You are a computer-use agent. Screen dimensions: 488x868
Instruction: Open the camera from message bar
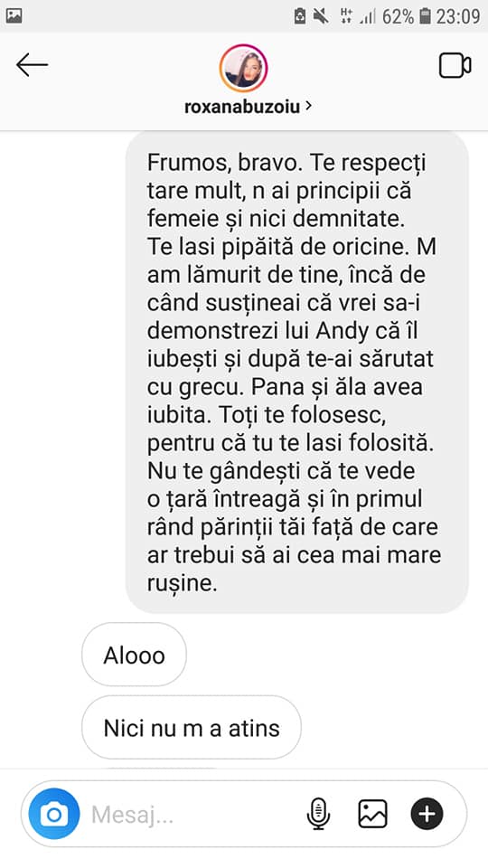coord(54,814)
